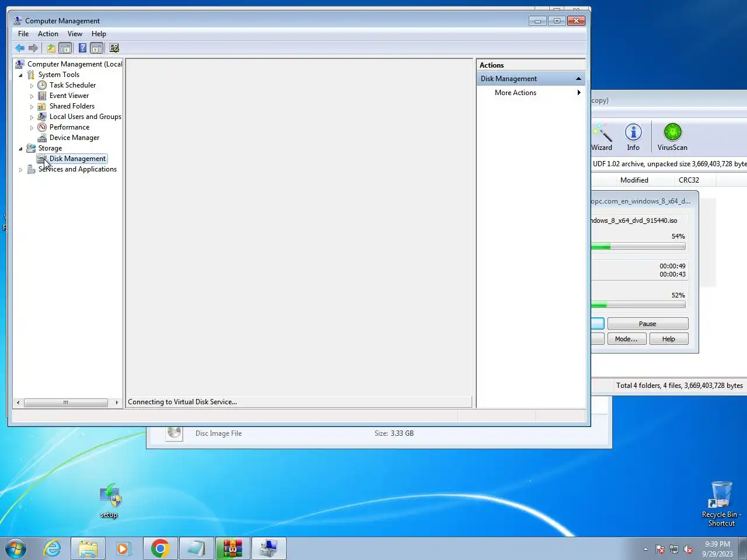Expand the More Actions submenu arrow
Viewport: 747px width, 560px height.
pyautogui.click(x=579, y=93)
